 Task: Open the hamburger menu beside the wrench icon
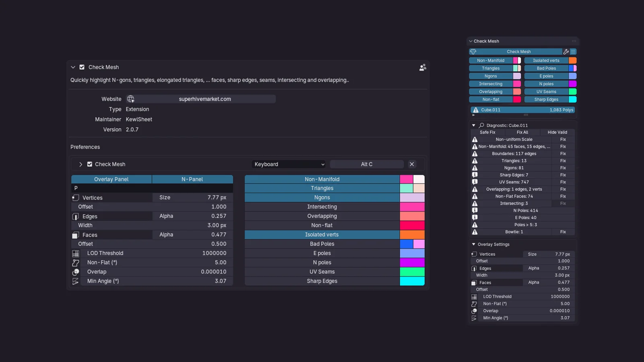pos(573,51)
